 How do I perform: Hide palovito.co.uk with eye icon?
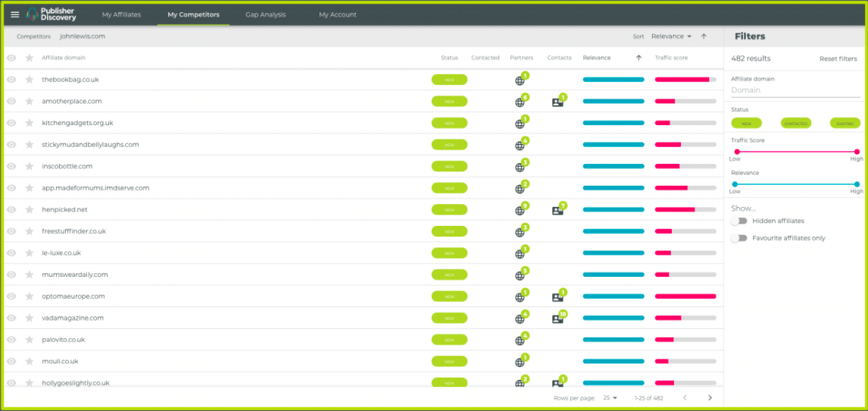[11, 340]
